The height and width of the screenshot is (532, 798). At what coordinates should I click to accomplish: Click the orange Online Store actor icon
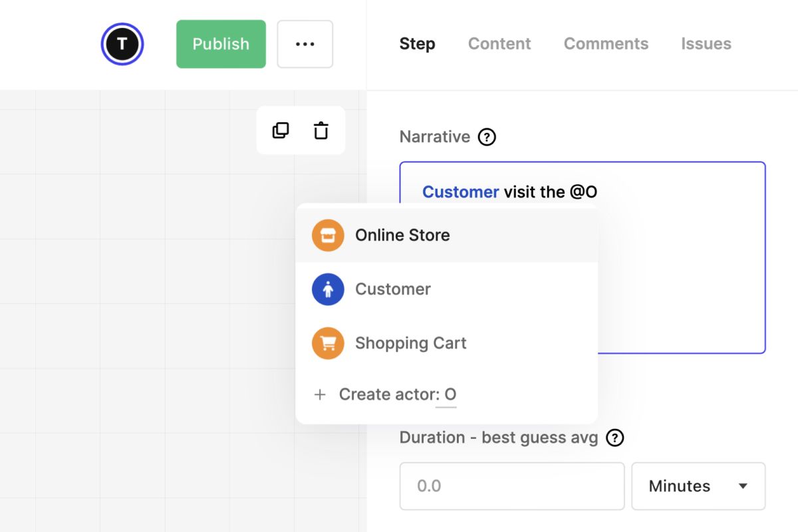pyautogui.click(x=328, y=235)
